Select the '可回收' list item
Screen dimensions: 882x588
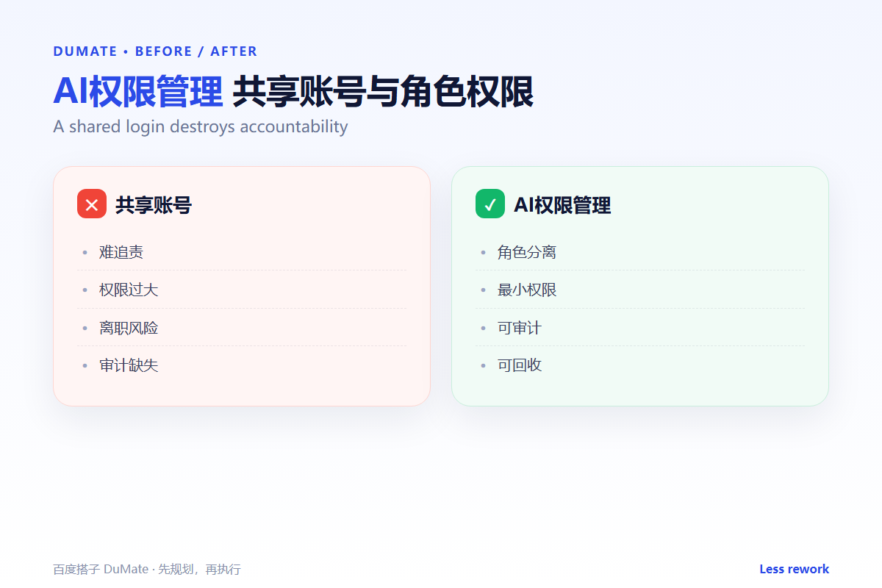pyautogui.click(x=640, y=365)
